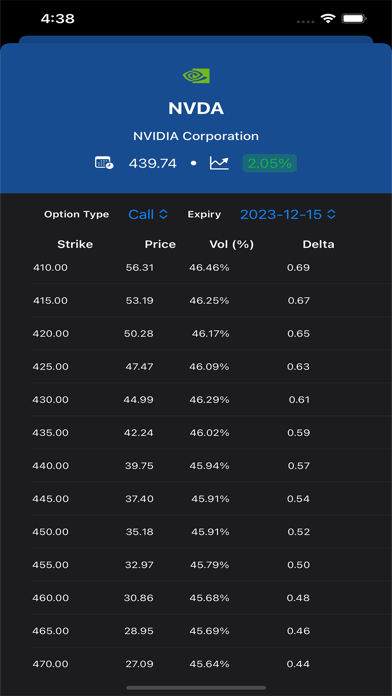Tap the 2.05% change badge

269,163
